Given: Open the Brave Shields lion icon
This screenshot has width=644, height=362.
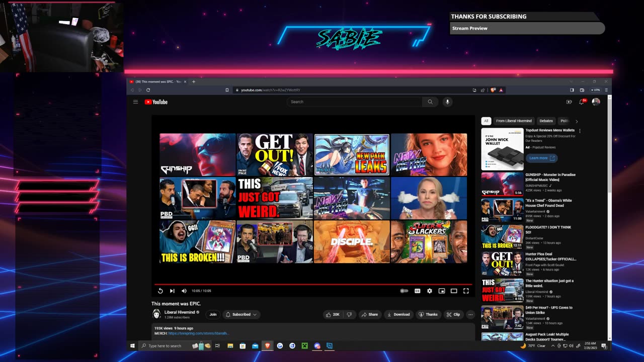Looking at the screenshot, I should (494, 90).
